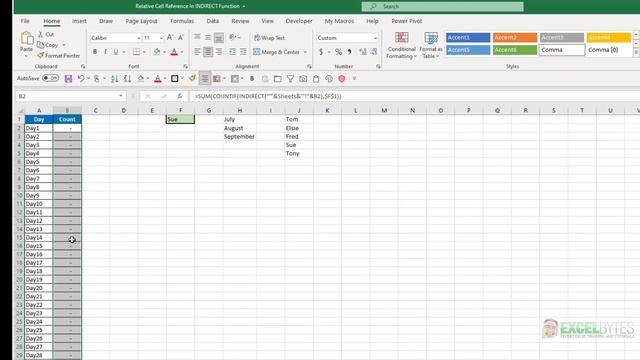Apply the Accent2 cell style
The image size is (640, 360).
pos(515,38)
